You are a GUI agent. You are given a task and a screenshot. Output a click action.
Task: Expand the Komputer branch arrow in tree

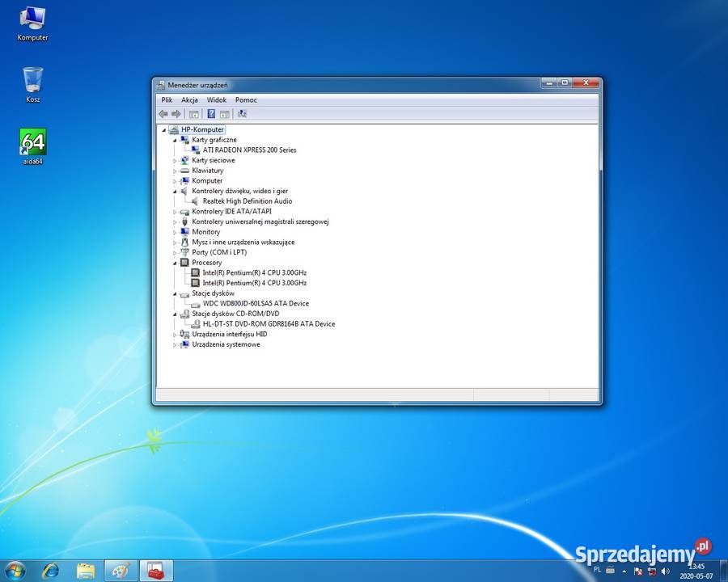click(x=175, y=181)
